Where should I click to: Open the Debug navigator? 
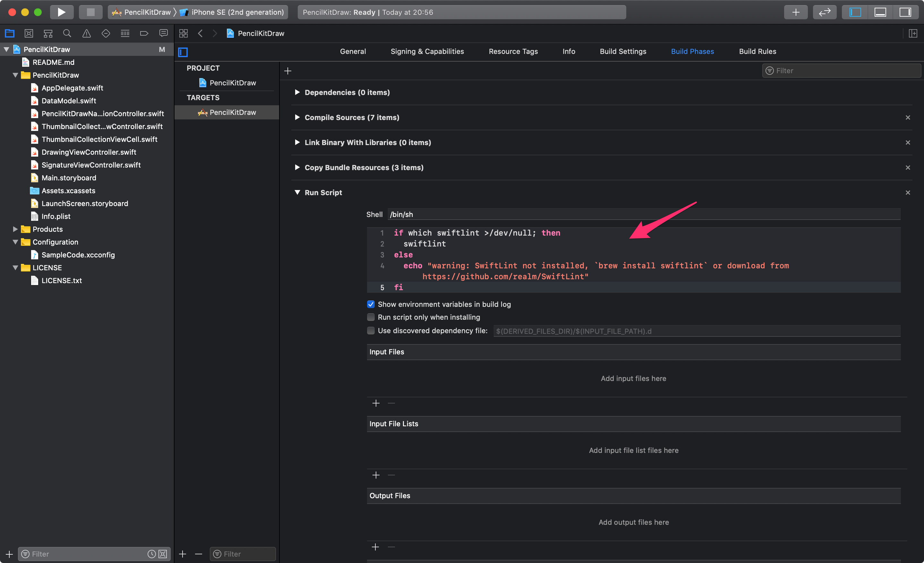[x=125, y=33]
